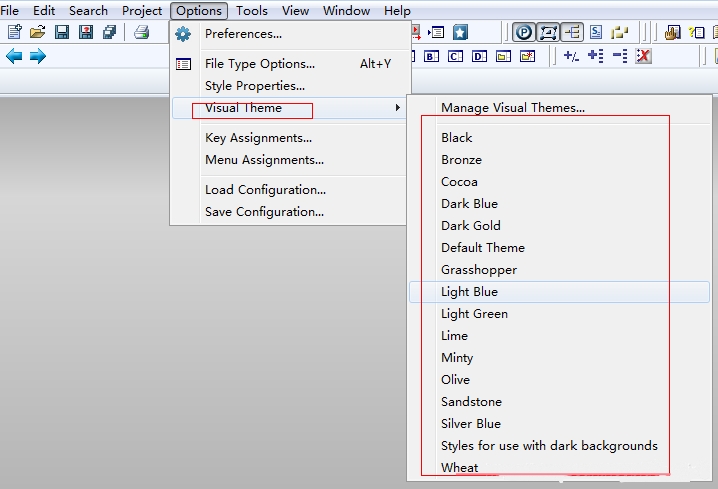Viewport: 718px width, 489px height.
Task: Toggle the relation window button
Action: pos(548,33)
